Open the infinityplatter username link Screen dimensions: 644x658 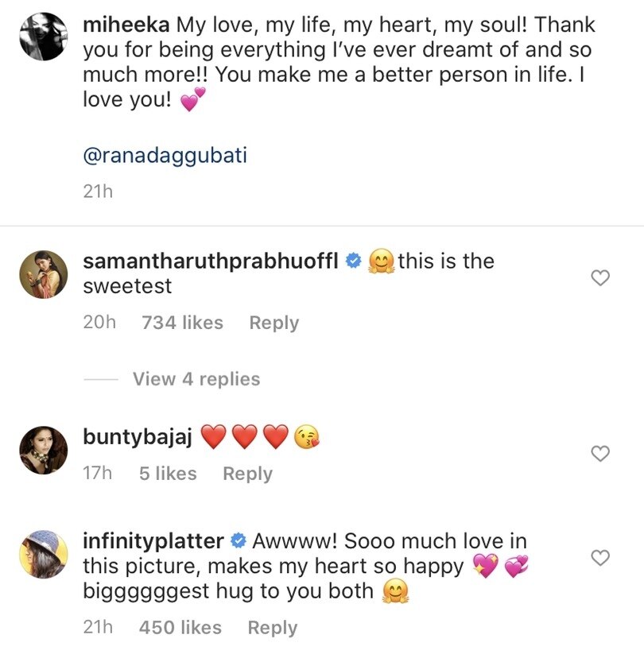pos(153,541)
